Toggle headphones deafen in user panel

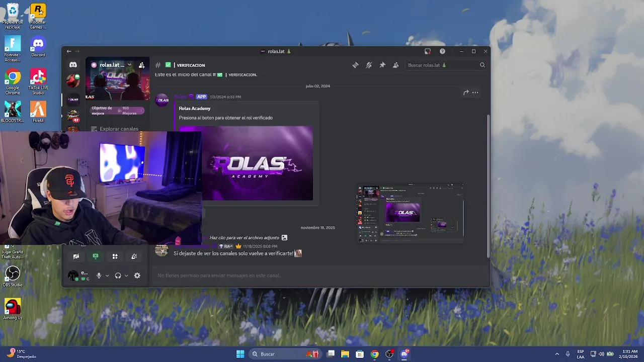tap(118, 276)
